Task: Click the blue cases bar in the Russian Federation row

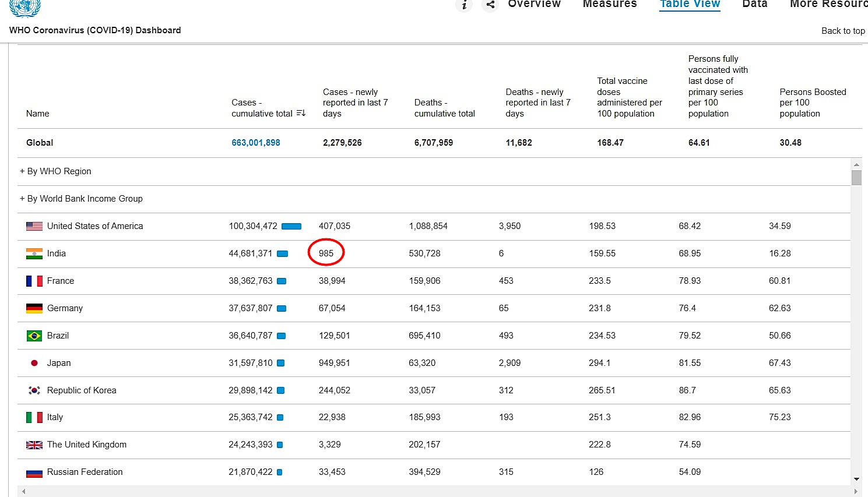Action: (279, 472)
